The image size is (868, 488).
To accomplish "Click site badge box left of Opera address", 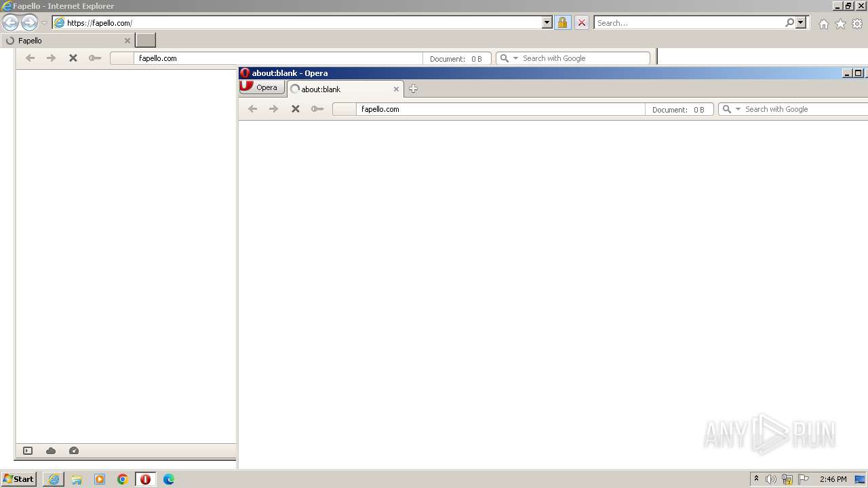I will [x=344, y=109].
